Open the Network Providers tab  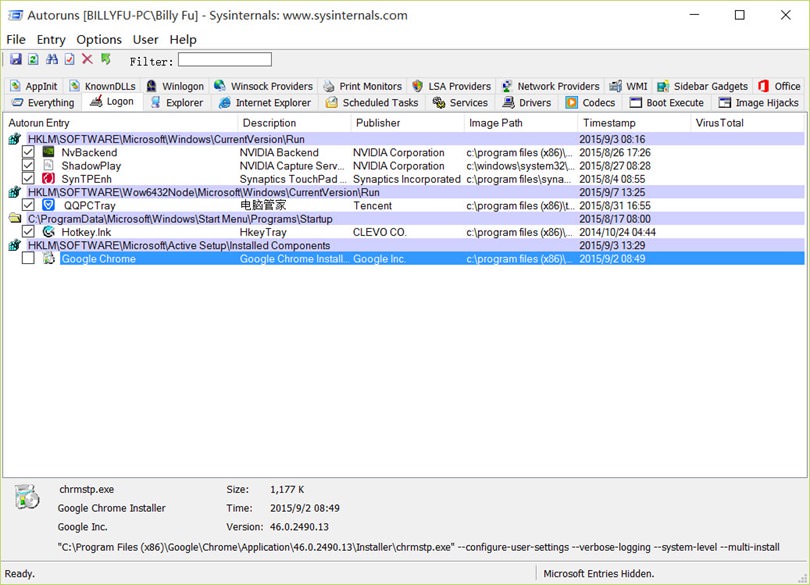coord(551,86)
